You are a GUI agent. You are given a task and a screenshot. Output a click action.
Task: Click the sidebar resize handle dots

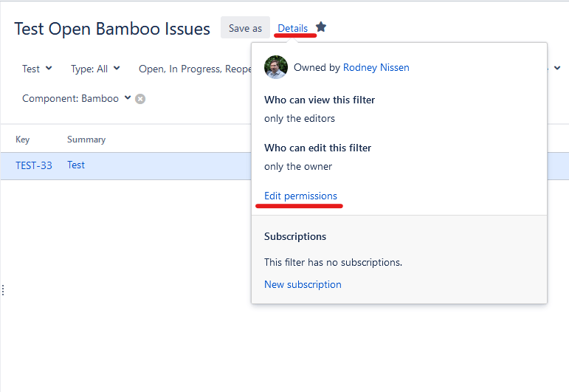(3, 290)
